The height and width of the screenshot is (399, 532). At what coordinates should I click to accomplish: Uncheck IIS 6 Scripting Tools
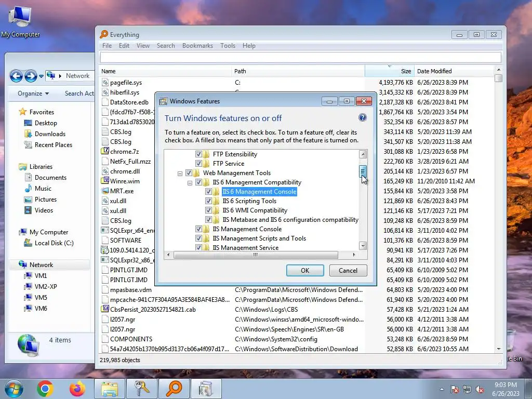(208, 201)
